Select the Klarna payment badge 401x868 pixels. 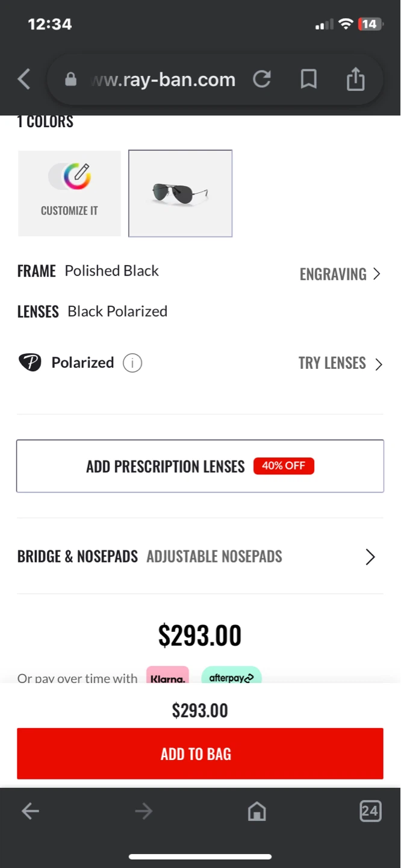point(167,678)
